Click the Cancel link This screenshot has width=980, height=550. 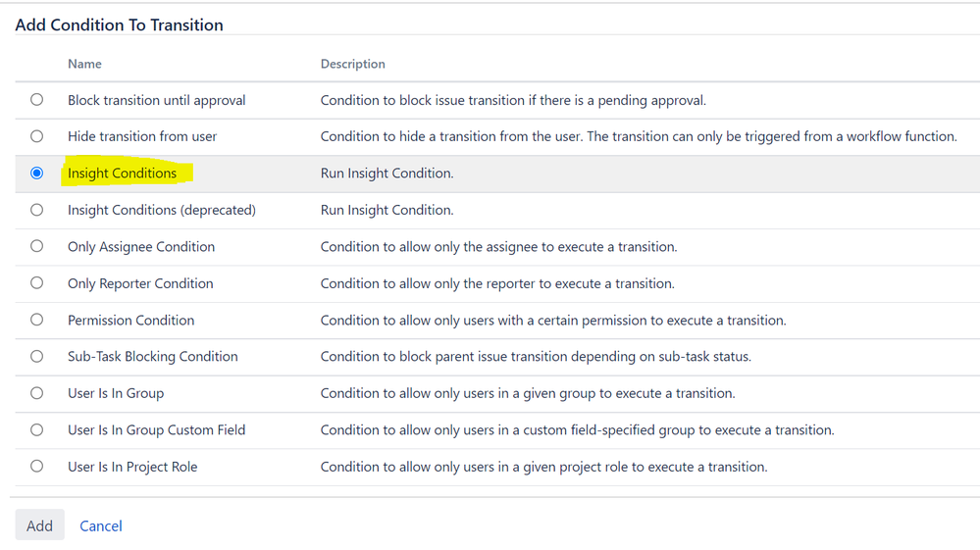pyautogui.click(x=101, y=526)
